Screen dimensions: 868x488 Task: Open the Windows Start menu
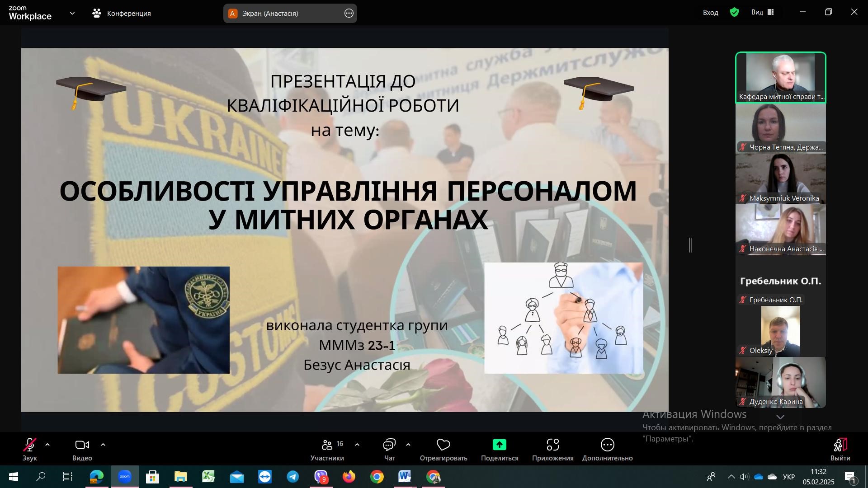[13, 477]
